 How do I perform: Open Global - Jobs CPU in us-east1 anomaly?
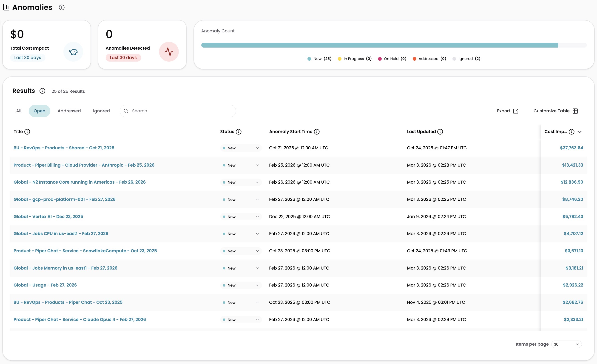coord(61,233)
